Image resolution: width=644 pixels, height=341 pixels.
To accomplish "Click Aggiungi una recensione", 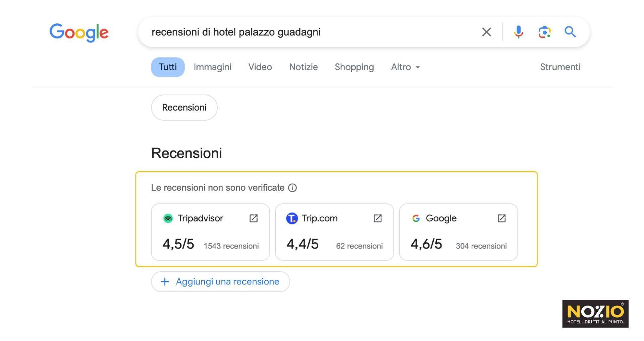I will pos(220,281).
